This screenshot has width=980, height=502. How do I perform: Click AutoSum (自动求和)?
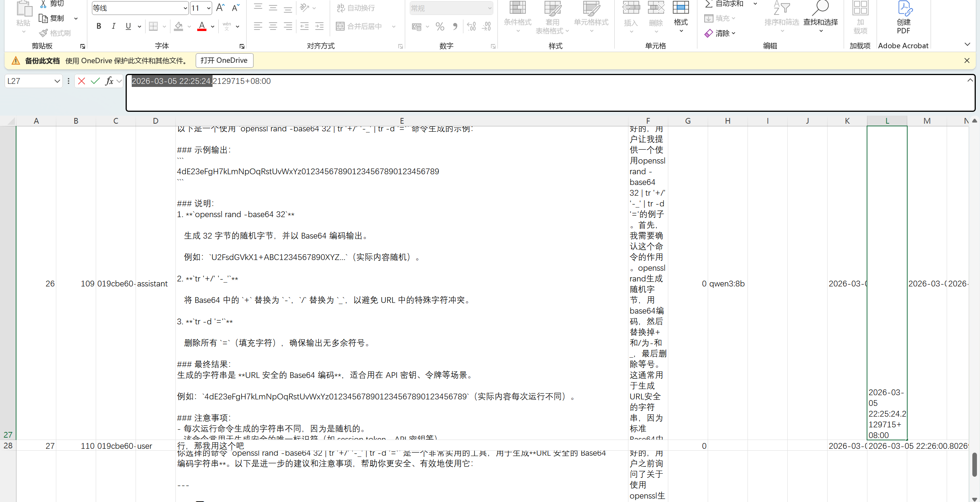coord(725,4)
